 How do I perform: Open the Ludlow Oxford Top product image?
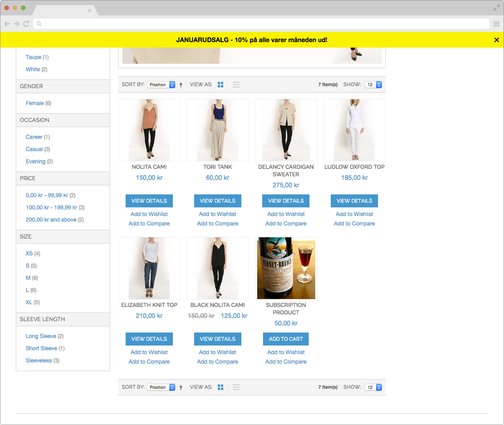click(354, 130)
